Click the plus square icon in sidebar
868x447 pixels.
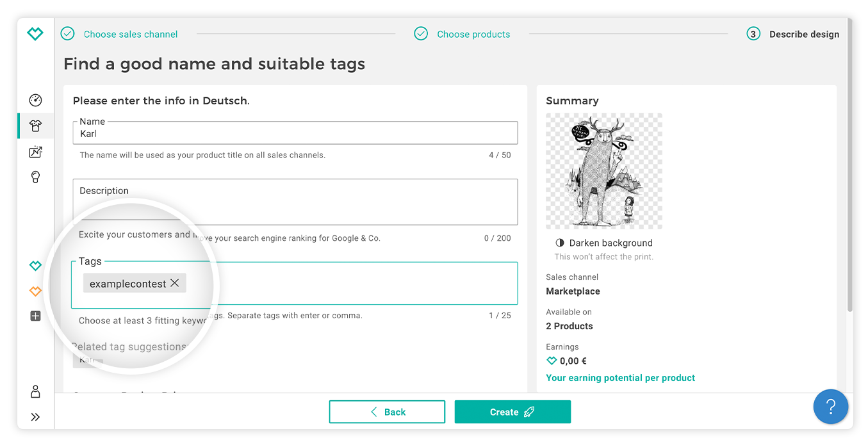click(36, 316)
